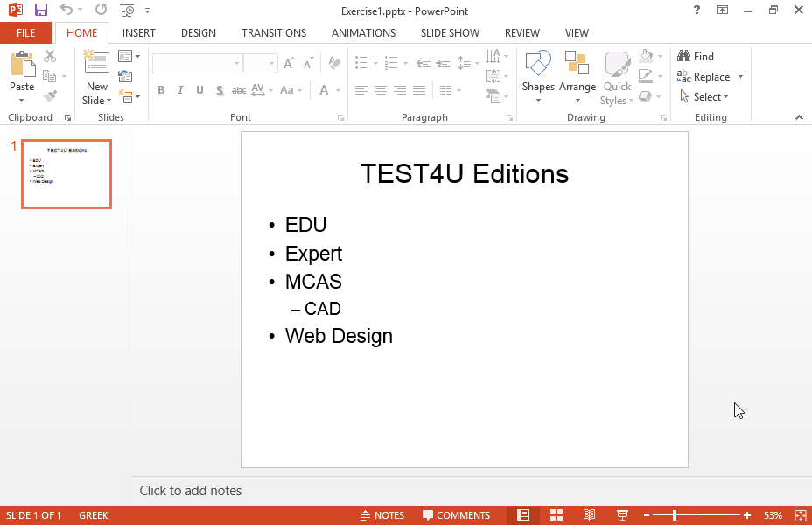Click the zoom slider handle
Screen dimensions: 812x525
point(675,515)
